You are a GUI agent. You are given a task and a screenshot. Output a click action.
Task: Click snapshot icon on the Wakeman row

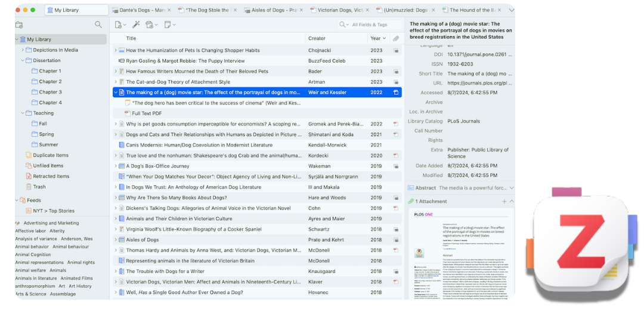(x=395, y=166)
